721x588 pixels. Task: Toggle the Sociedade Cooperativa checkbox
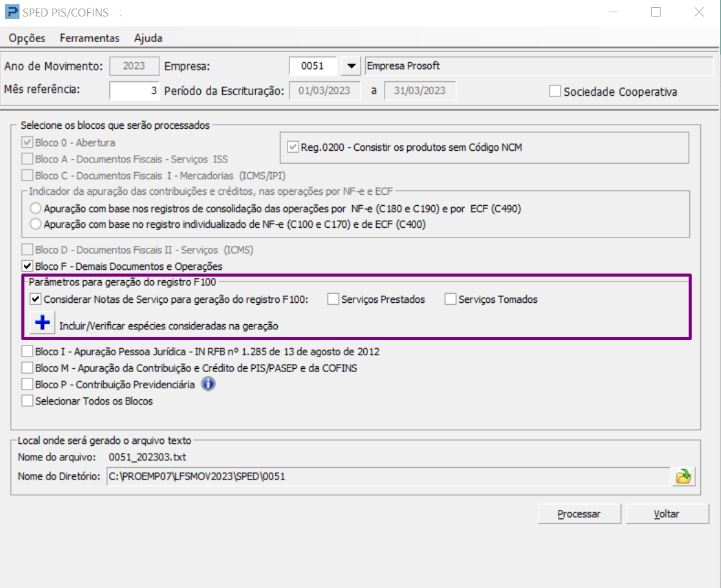tap(554, 91)
